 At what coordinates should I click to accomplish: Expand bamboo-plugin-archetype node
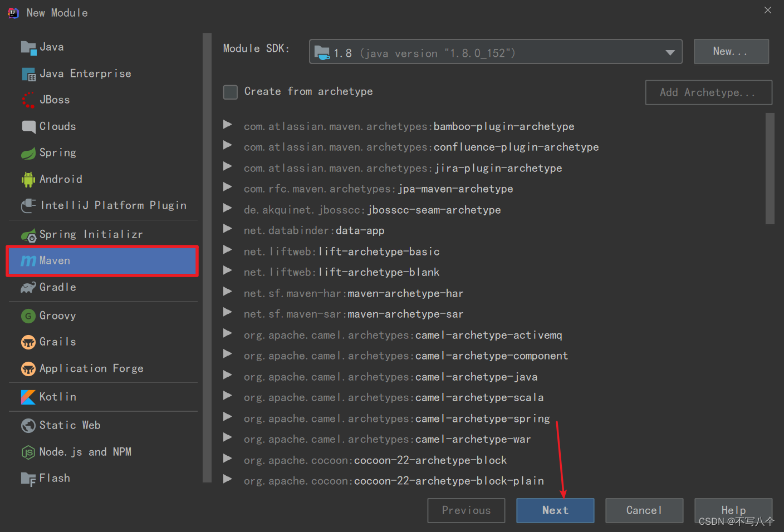(227, 124)
